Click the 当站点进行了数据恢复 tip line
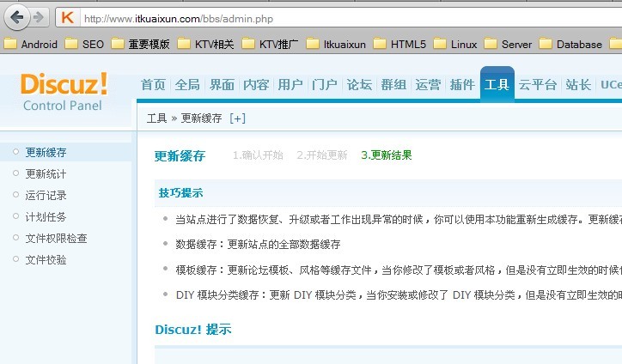 pyautogui.click(x=399, y=219)
